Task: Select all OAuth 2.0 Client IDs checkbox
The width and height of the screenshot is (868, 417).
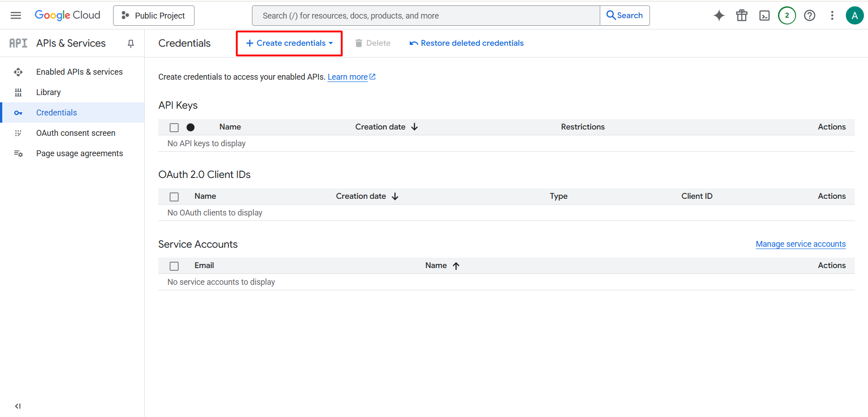Action: tap(174, 197)
